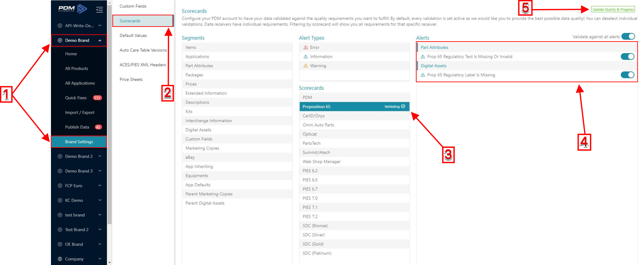Click sidebar scrollbar down arrow
This screenshot has height=265, width=644.
pos(109,262)
